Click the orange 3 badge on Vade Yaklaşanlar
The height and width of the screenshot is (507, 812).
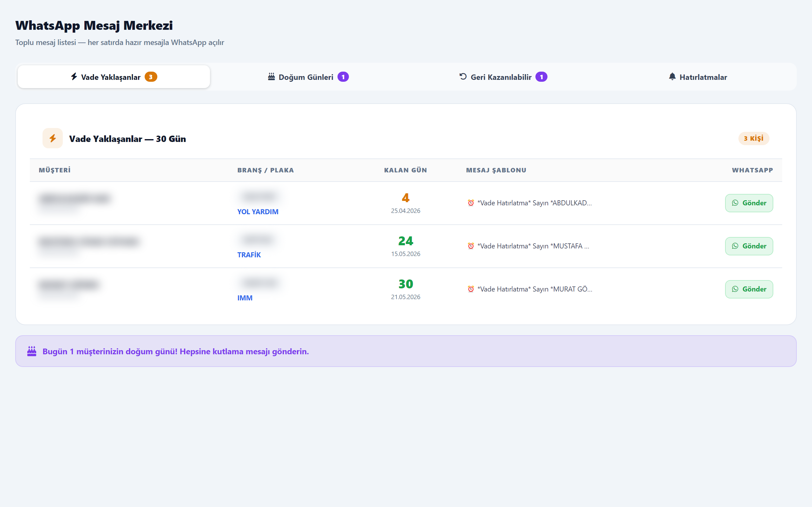click(151, 77)
